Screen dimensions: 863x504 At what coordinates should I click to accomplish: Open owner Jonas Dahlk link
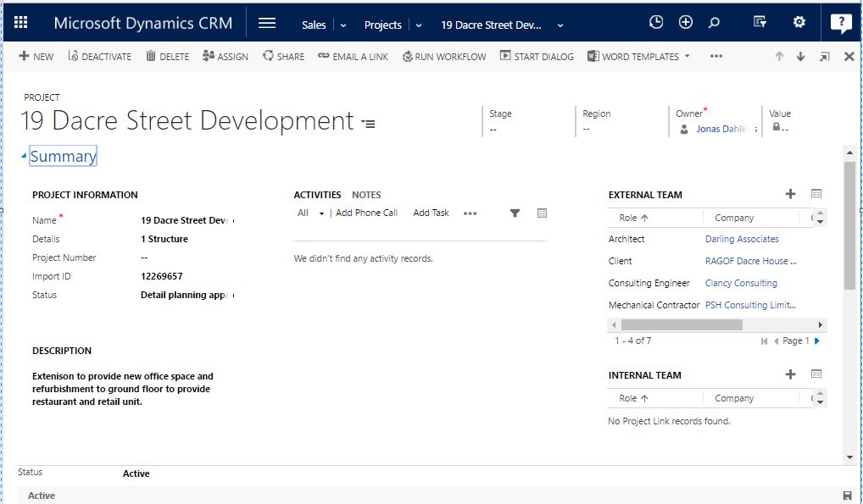(x=726, y=129)
